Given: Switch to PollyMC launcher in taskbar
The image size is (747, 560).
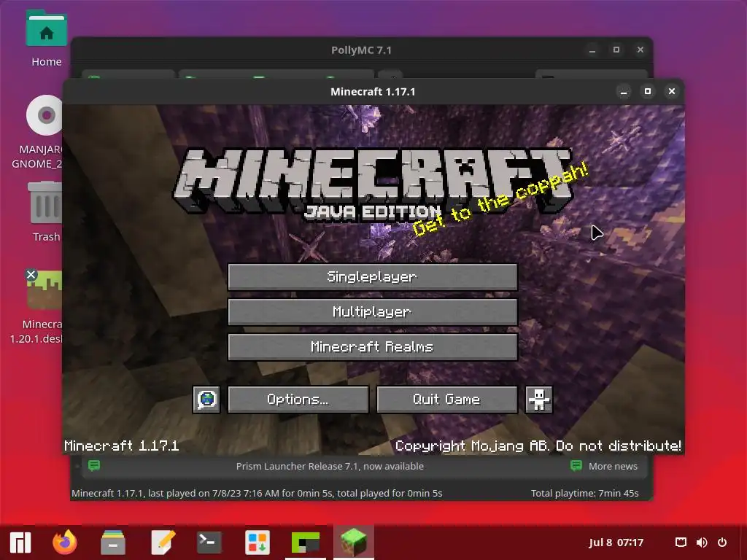Looking at the screenshot, I should [x=306, y=542].
